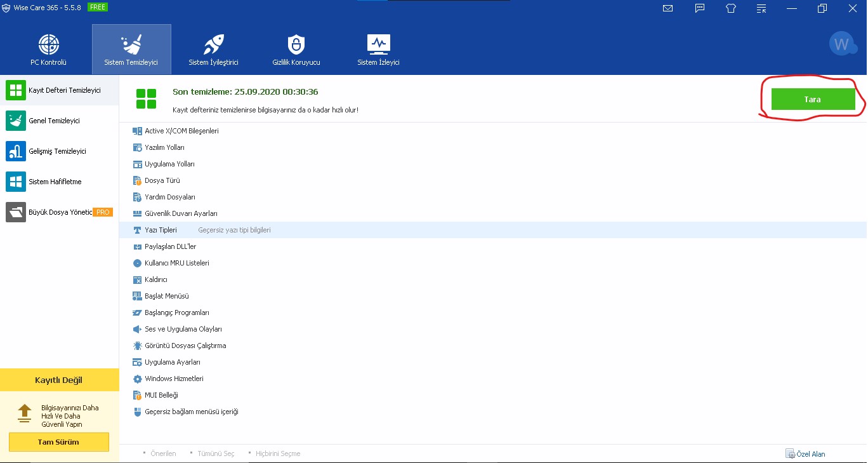The image size is (868, 463).
Task: Click the Güvenlik Duvarı Ayarları row icon
Action: click(137, 213)
